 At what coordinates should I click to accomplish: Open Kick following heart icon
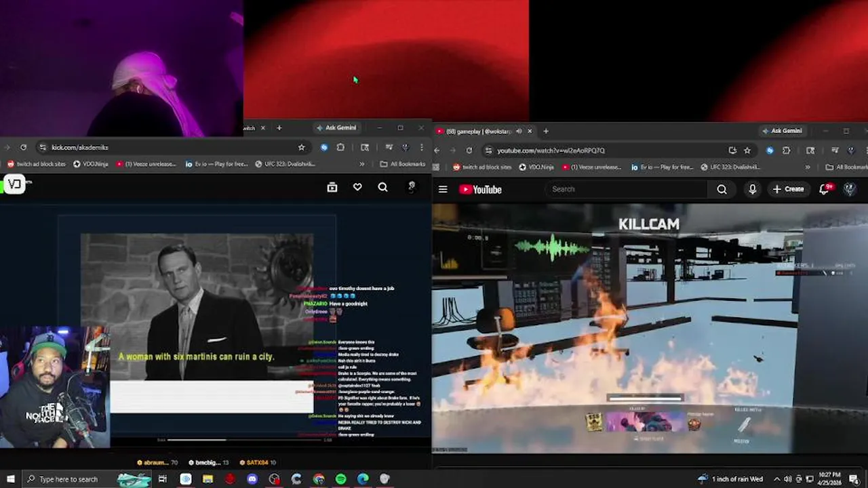coord(357,187)
